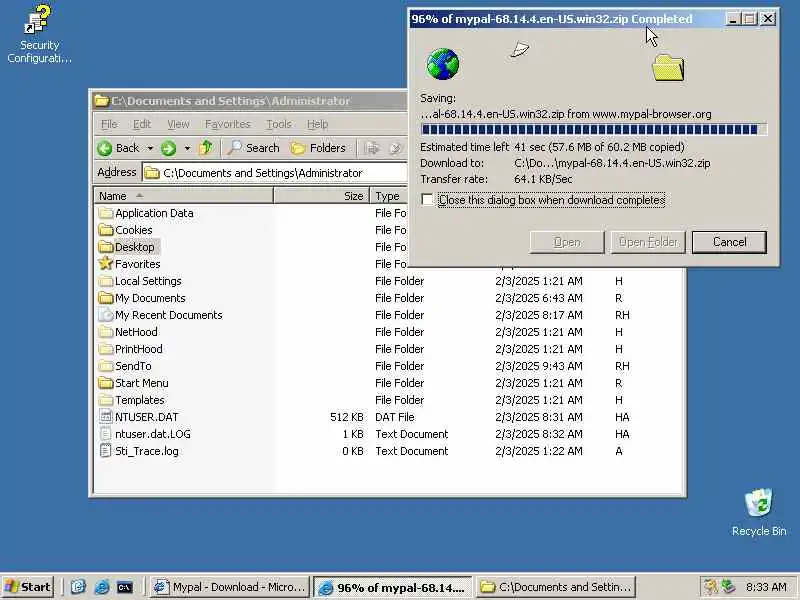Open Back history dropdown arrow

coord(151,148)
